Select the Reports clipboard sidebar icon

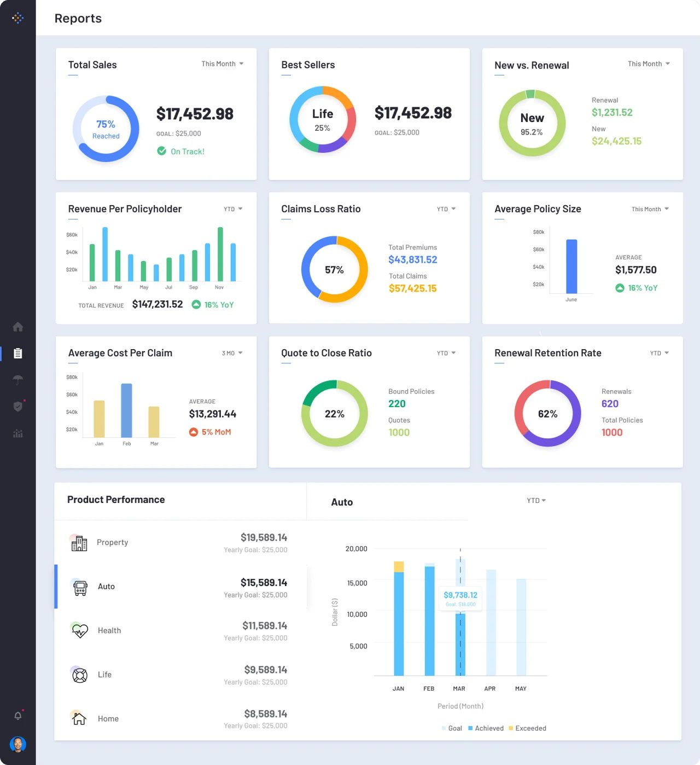17,353
